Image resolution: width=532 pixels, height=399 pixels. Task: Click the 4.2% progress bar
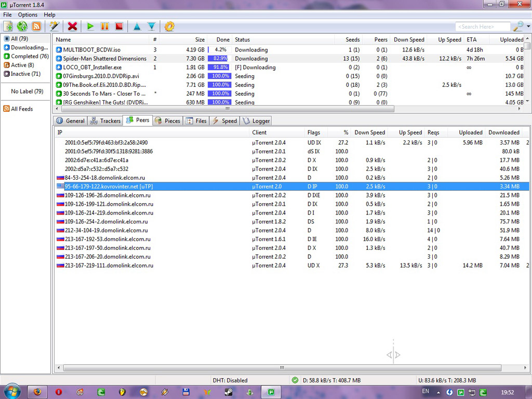220,49
